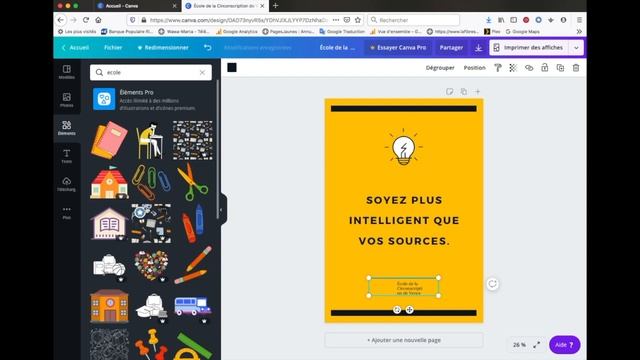Add page plus icon above canvas

coord(478,91)
